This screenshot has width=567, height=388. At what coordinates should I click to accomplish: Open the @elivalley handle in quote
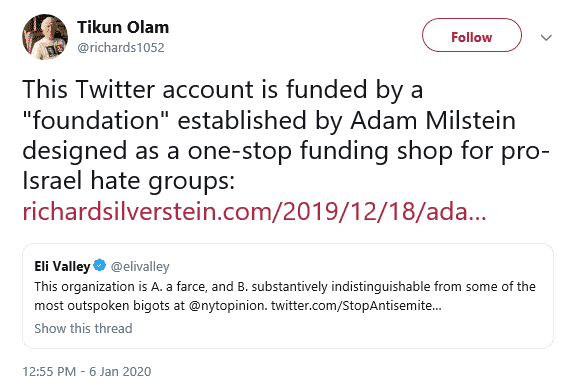140,267
